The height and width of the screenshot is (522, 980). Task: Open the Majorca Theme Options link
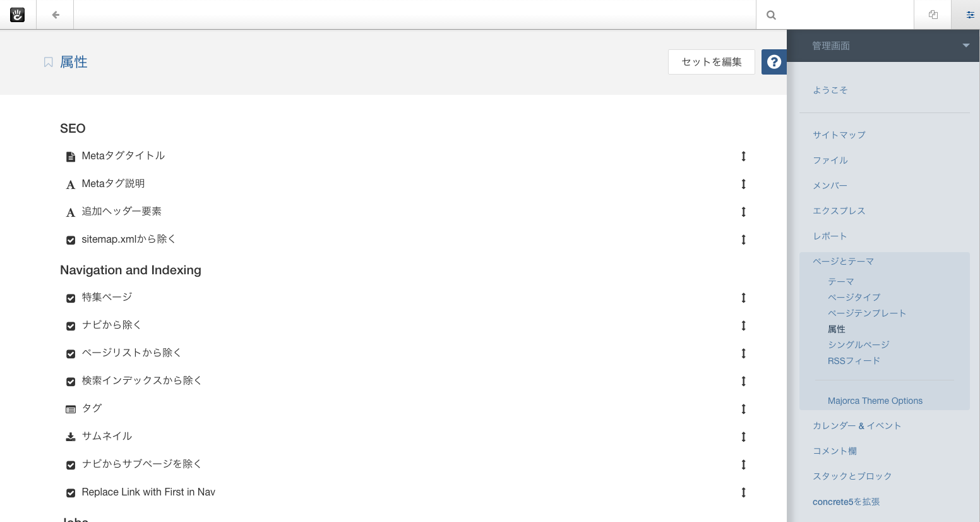pos(875,401)
